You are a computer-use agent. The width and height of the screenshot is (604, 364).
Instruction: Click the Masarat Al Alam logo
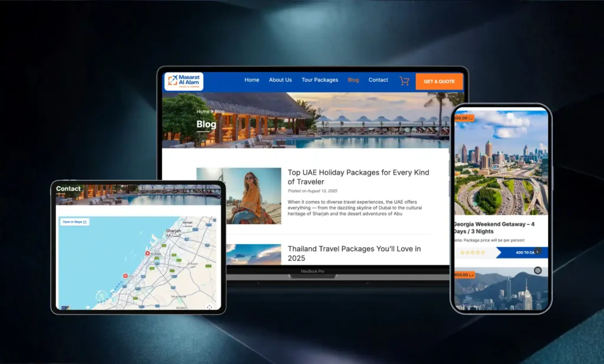(184, 81)
